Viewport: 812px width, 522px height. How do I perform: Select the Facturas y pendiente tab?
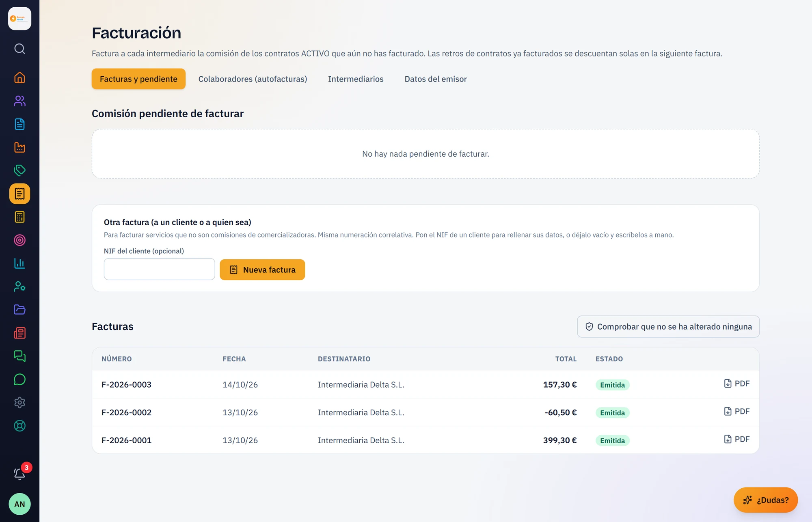pos(138,79)
